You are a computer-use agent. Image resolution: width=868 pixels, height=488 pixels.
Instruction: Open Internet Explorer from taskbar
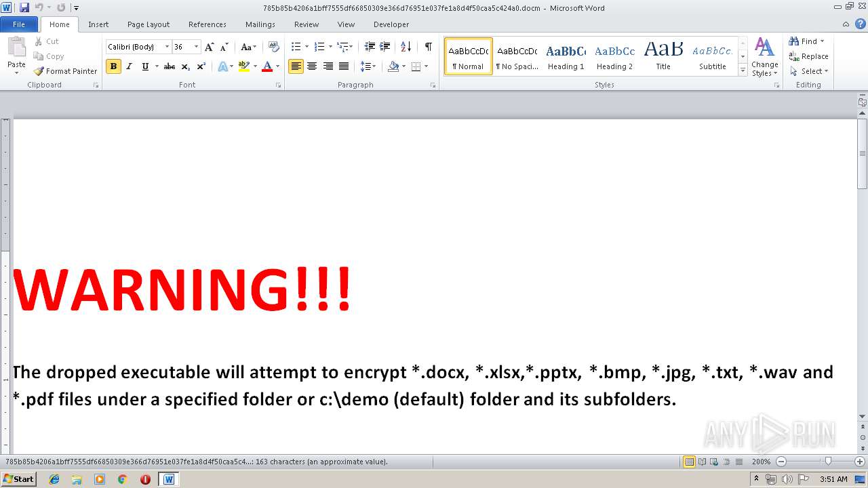(54, 479)
